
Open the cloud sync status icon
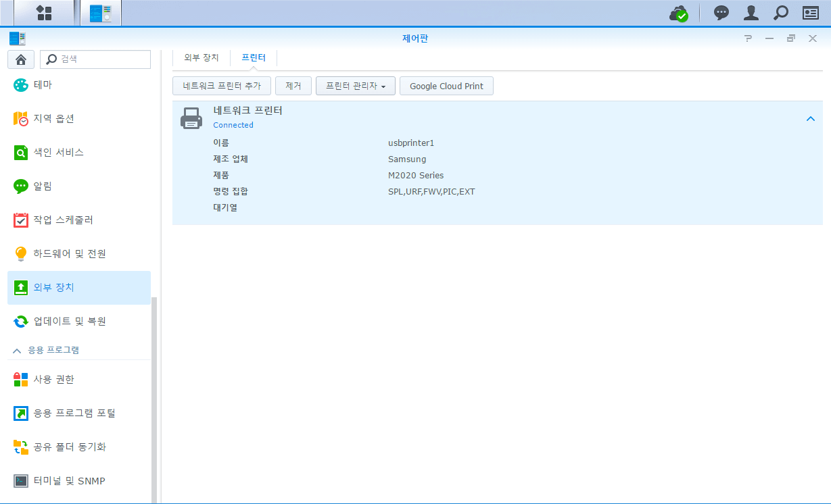pos(678,13)
